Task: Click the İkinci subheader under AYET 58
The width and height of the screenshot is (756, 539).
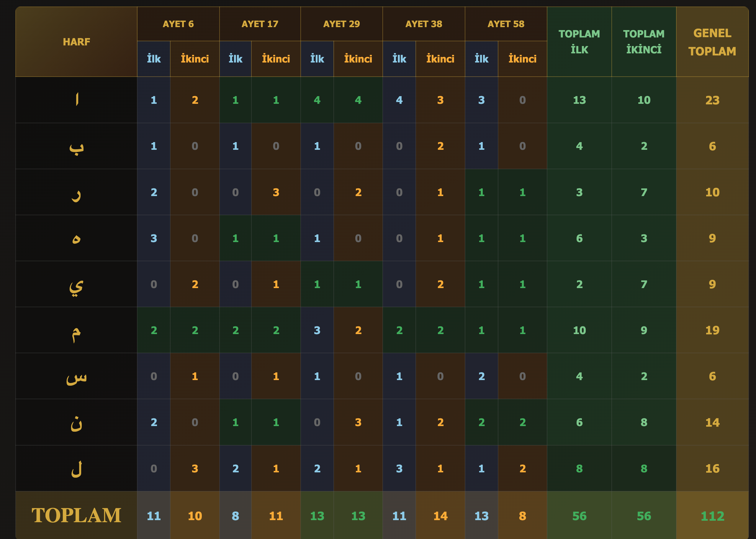Action: [522, 59]
